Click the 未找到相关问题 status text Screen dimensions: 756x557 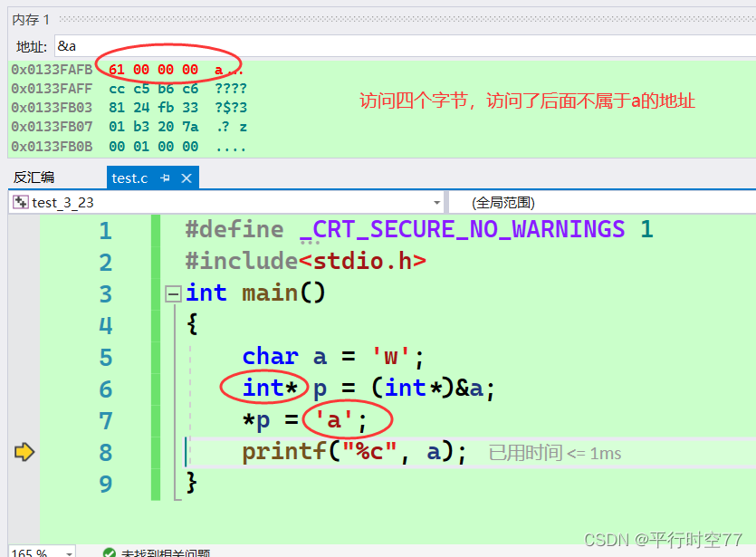point(166,553)
